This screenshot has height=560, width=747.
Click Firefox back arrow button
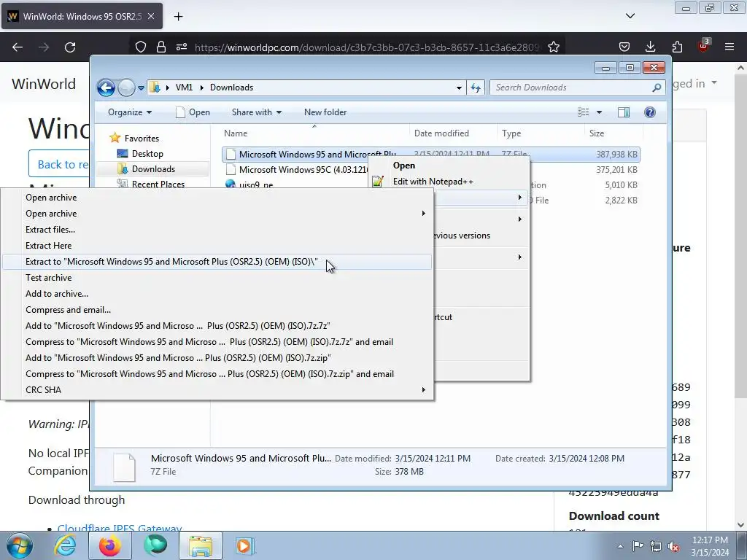(18, 47)
